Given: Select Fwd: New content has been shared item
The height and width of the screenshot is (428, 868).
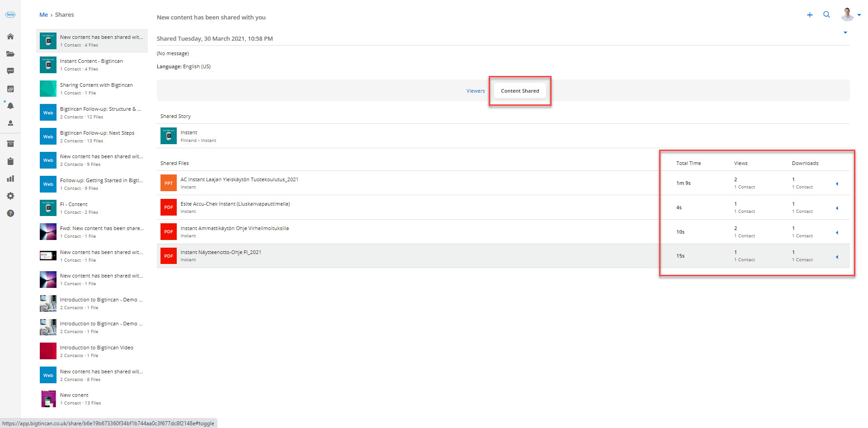Looking at the screenshot, I should [92, 232].
